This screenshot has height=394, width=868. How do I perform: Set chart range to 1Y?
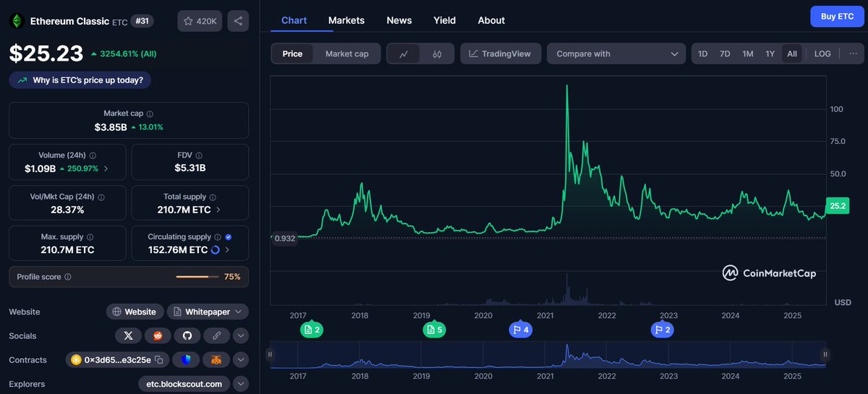tap(770, 53)
